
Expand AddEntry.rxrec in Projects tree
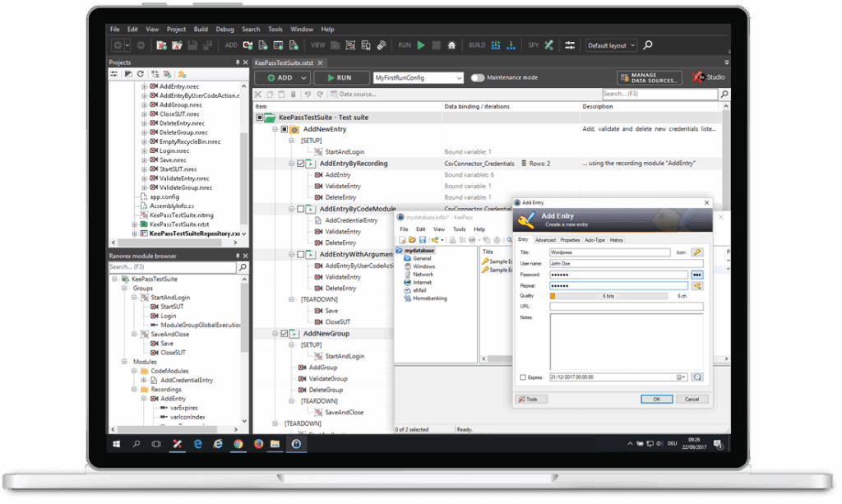click(x=144, y=86)
